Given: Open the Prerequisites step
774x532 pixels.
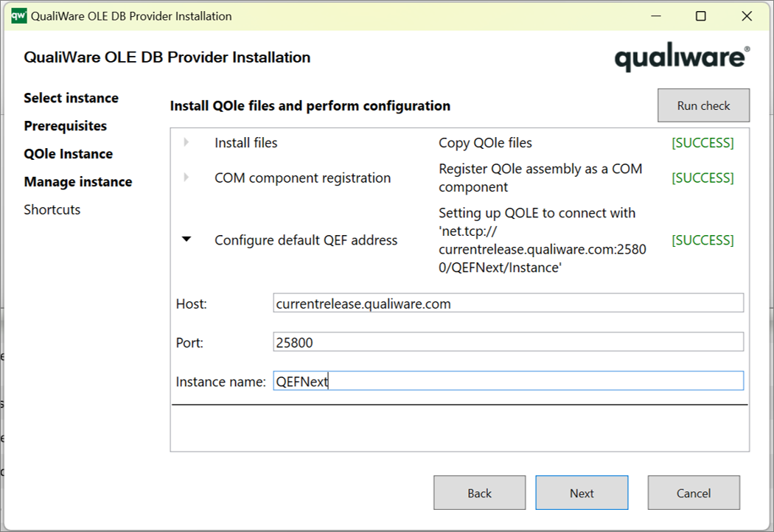Looking at the screenshot, I should (x=65, y=126).
